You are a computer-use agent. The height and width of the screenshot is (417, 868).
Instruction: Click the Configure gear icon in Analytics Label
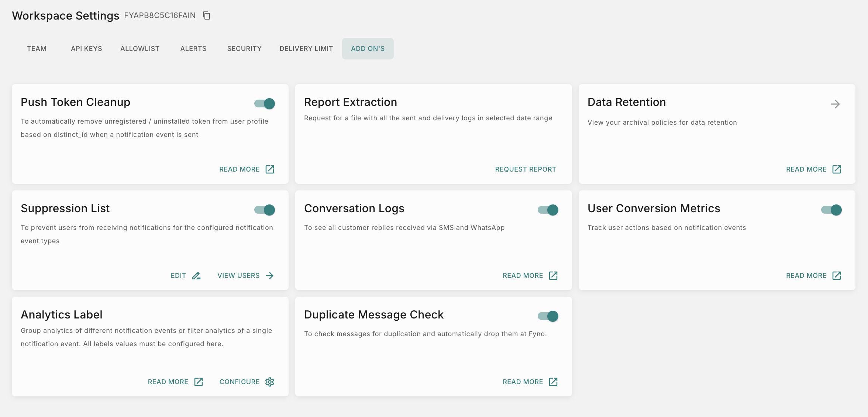point(270,382)
